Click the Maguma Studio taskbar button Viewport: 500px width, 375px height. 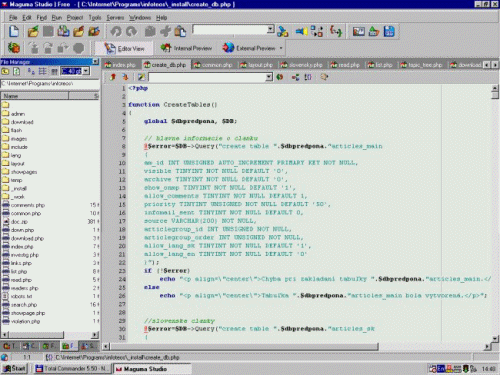pyautogui.click(x=152, y=369)
